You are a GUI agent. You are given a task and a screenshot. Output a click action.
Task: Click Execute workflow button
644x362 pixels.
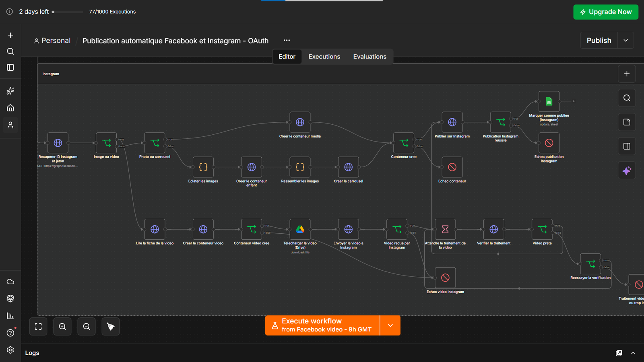tap(322, 325)
